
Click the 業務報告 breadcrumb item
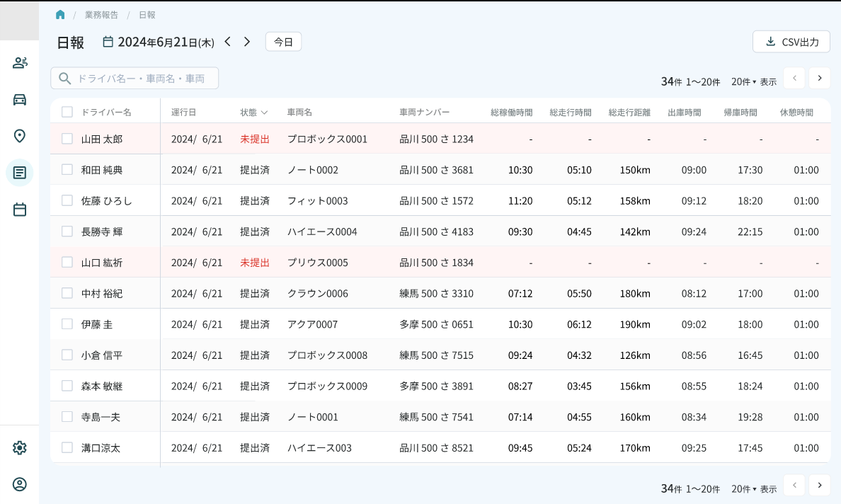point(102,15)
